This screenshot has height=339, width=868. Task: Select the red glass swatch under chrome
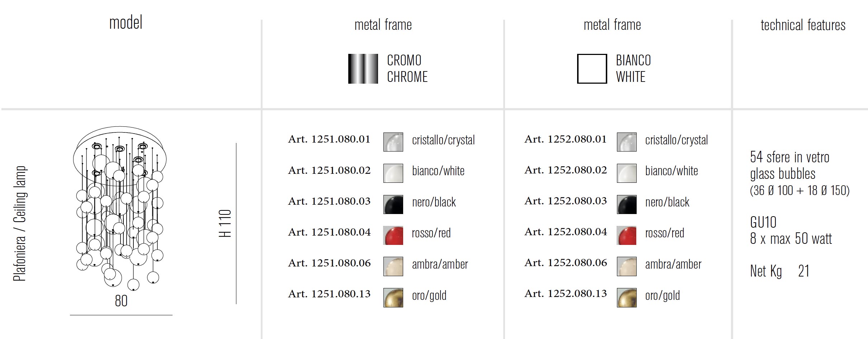pos(393,235)
